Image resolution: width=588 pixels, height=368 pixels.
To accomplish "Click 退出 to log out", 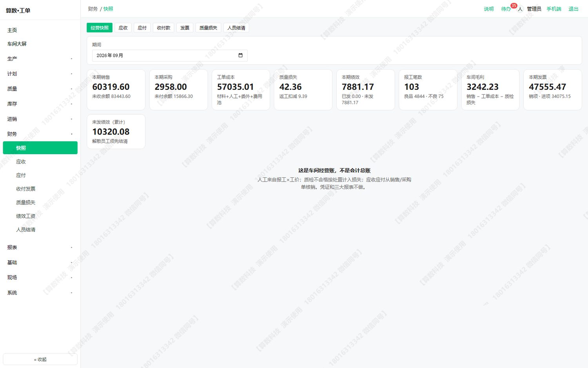I will click(x=573, y=9).
